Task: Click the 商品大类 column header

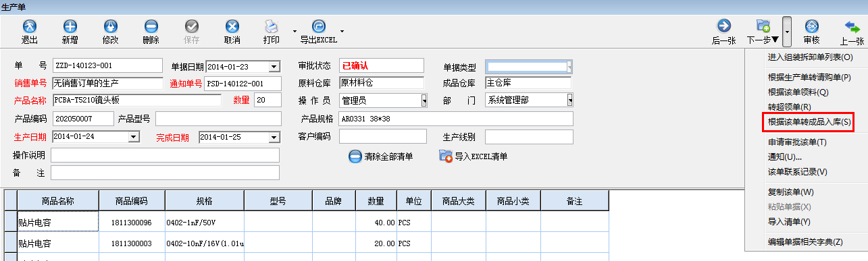Action: pos(458,201)
